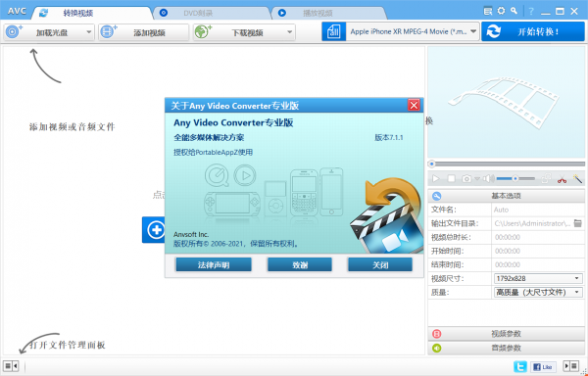Viewport: 588px width, 376px height.
Task: Click Anvsoft Inc. text in dialog
Action: 191,234
